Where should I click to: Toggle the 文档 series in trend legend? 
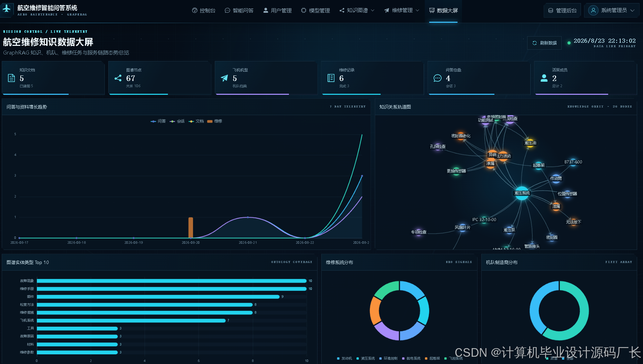click(196, 121)
